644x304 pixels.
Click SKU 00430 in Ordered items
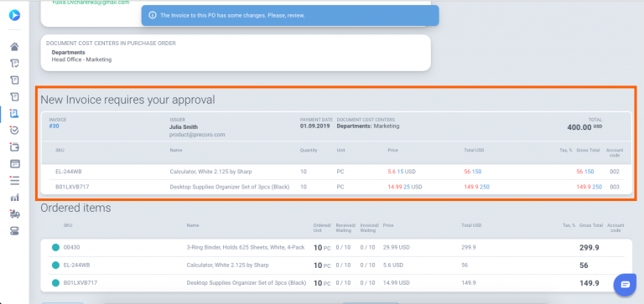71,248
